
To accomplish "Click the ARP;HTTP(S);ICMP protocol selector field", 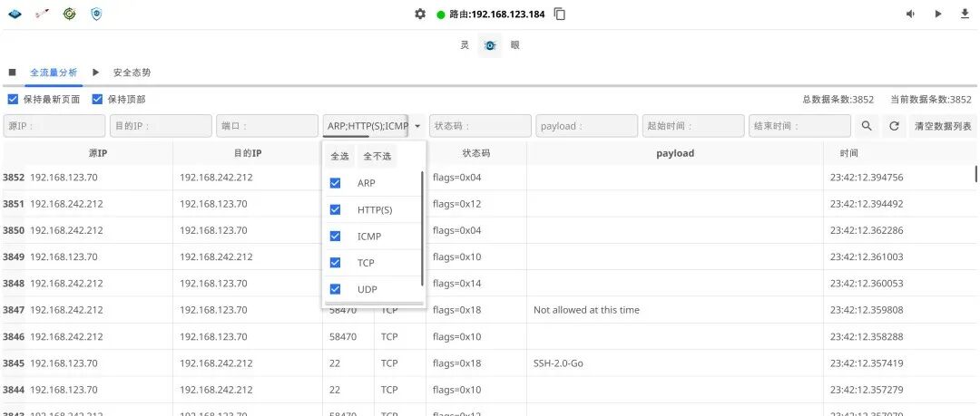I will [367, 126].
